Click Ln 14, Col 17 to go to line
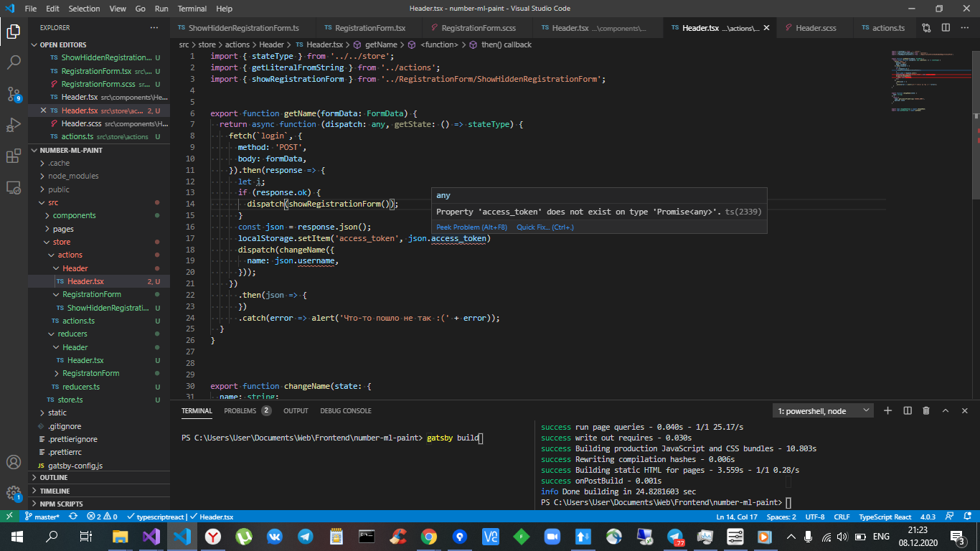Image resolution: width=980 pixels, height=551 pixels. (736, 517)
